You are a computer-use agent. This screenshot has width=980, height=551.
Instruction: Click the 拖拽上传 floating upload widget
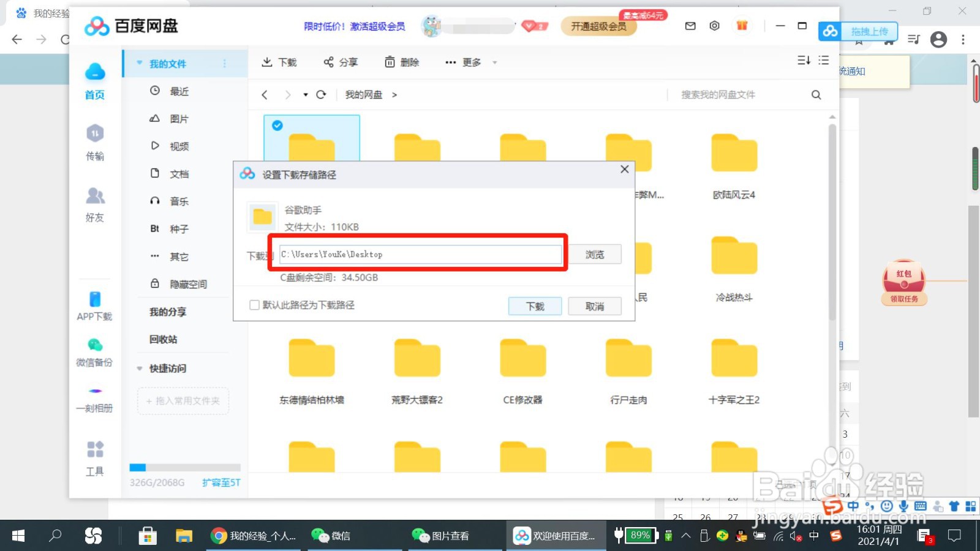[858, 31]
